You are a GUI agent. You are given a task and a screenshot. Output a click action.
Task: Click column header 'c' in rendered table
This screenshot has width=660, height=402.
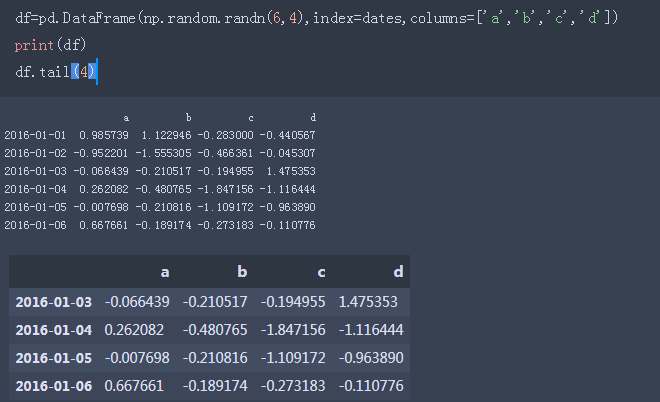(x=321, y=272)
